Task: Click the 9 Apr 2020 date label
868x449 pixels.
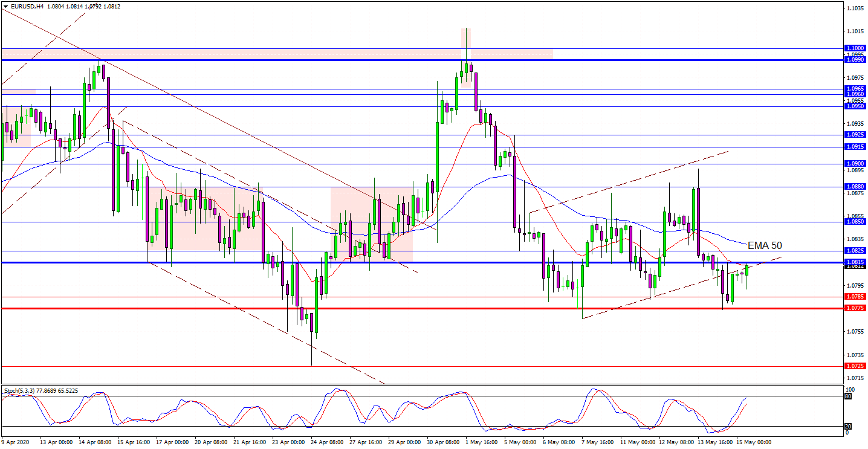Action: pos(16,442)
